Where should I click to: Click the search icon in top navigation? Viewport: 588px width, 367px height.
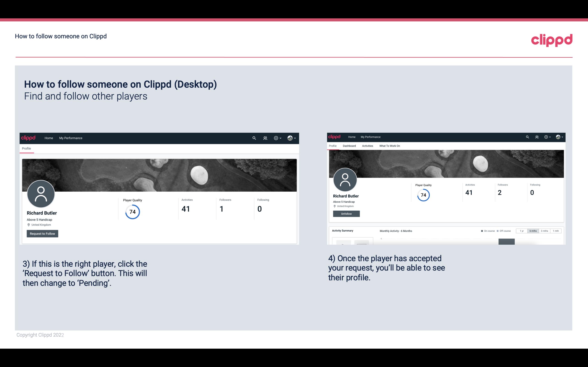[254, 138]
